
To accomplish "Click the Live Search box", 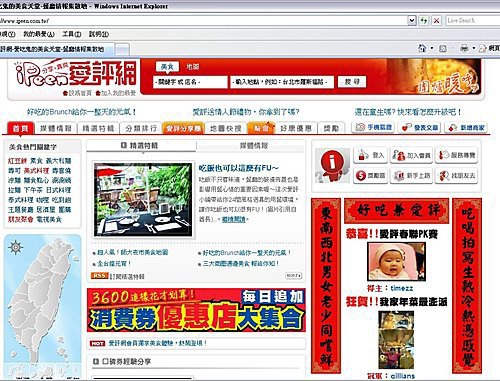I will click(x=473, y=21).
